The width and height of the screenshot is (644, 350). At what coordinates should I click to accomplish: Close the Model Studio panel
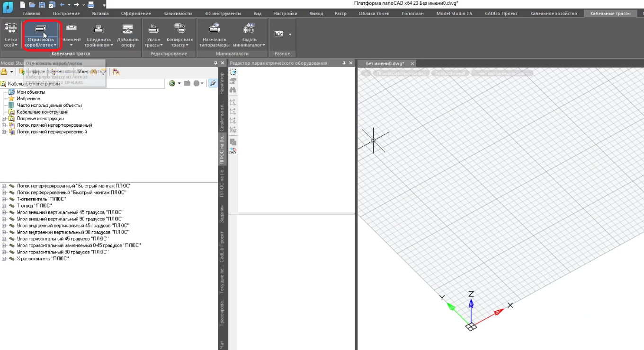tap(222, 63)
